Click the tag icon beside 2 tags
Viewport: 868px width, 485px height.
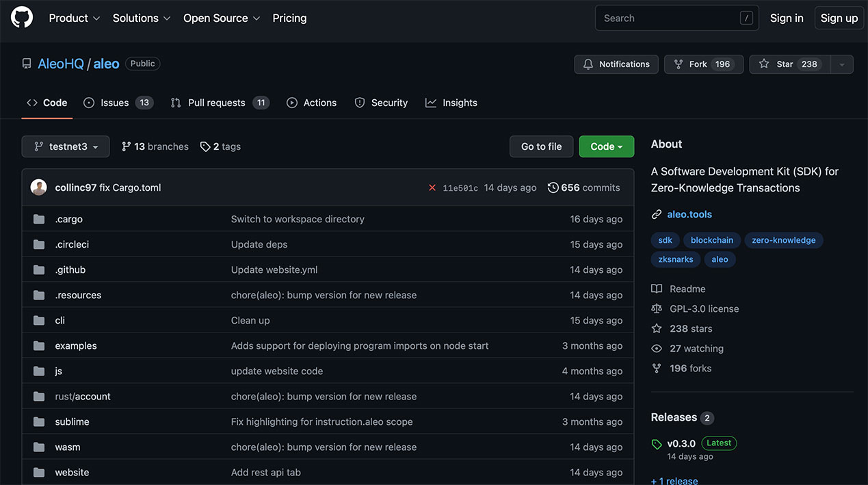pyautogui.click(x=205, y=146)
